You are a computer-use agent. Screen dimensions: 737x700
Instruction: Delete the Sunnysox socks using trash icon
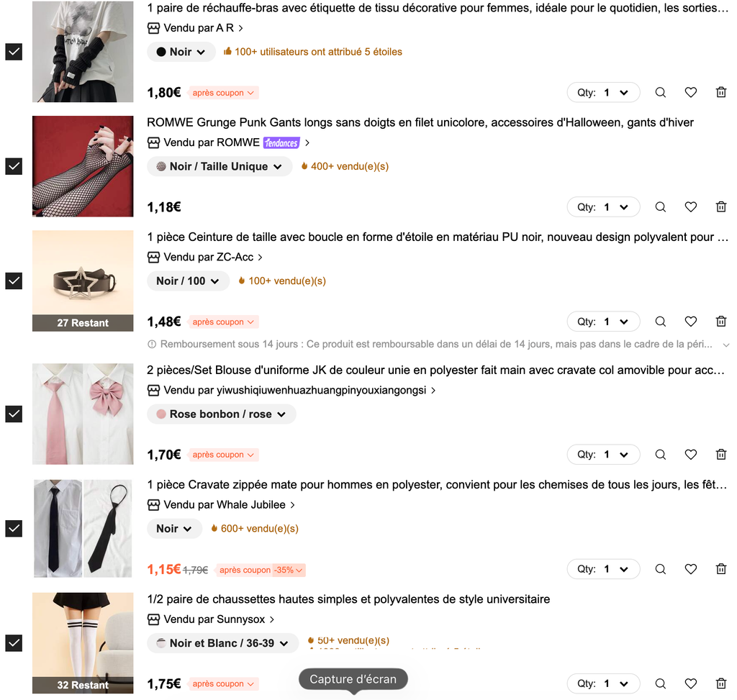pos(720,684)
